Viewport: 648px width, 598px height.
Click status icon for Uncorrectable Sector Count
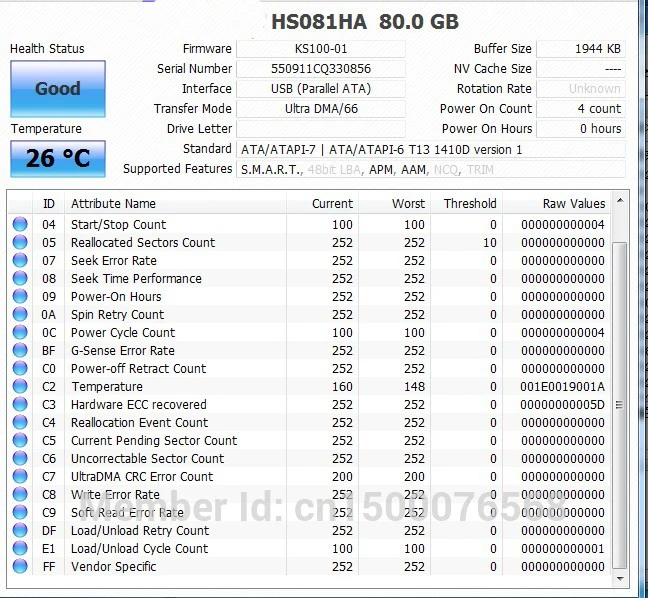(20, 458)
